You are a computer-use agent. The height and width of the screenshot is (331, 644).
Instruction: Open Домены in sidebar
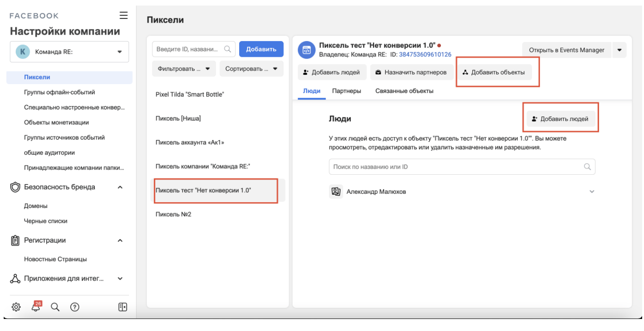tap(36, 206)
